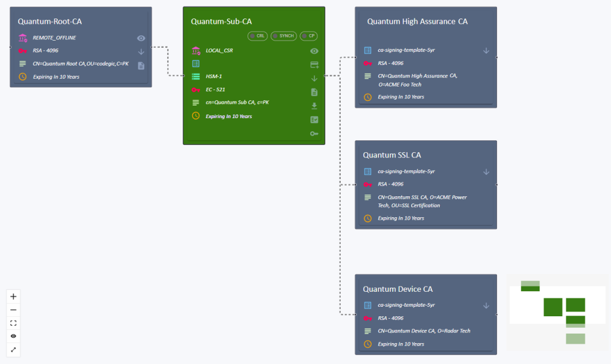Click the download icon on Quantum-Sub-CA card
Viewport: 611px width, 364px height.
(314, 106)
